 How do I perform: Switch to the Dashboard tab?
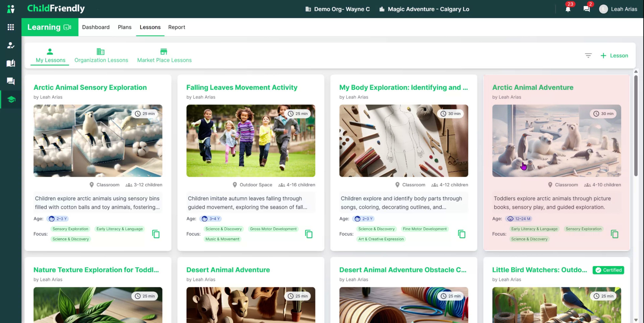pos(96,27)
